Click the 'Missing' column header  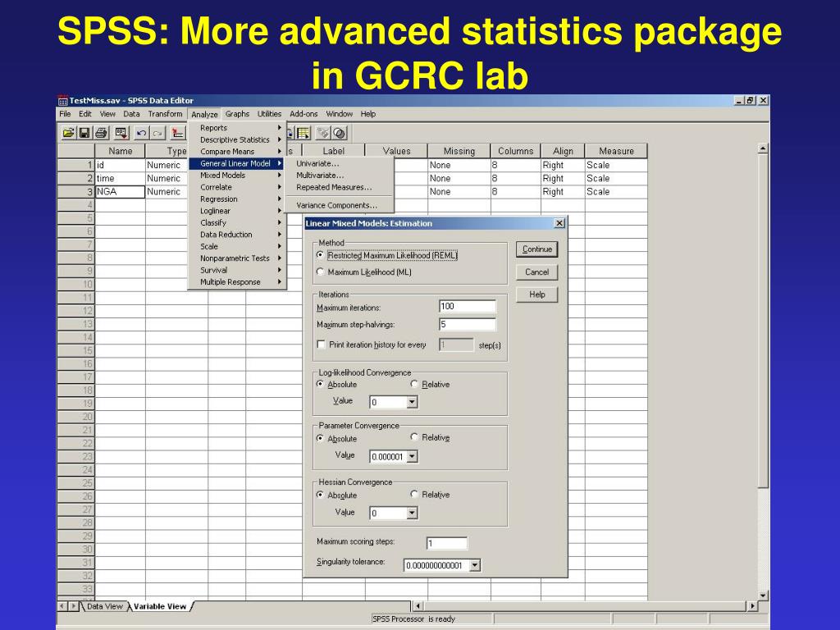459,151
